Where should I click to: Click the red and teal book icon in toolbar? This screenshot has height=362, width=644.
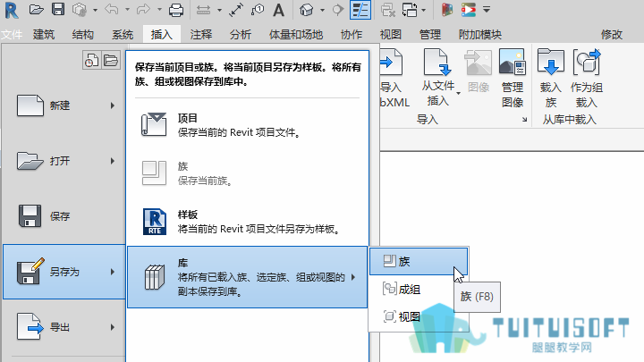[x=447, y=10]
